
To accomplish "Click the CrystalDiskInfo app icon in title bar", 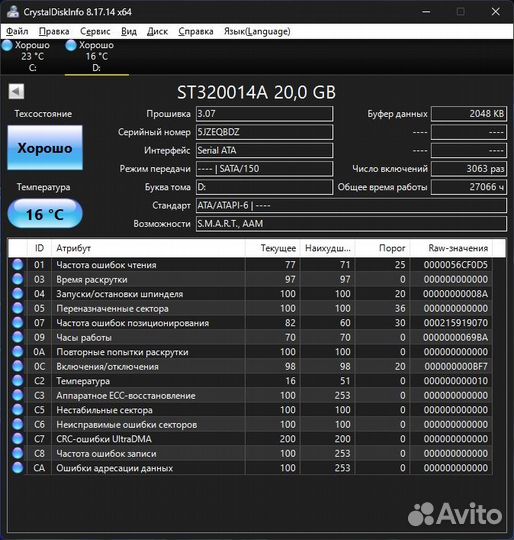I will pyautogui.click(x=13, y=11).
